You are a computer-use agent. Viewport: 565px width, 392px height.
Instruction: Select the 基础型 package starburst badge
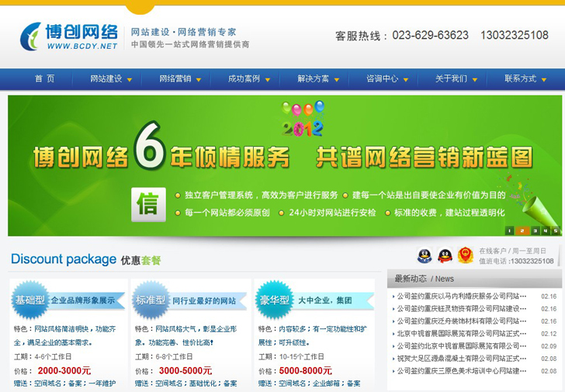(30, 300)
